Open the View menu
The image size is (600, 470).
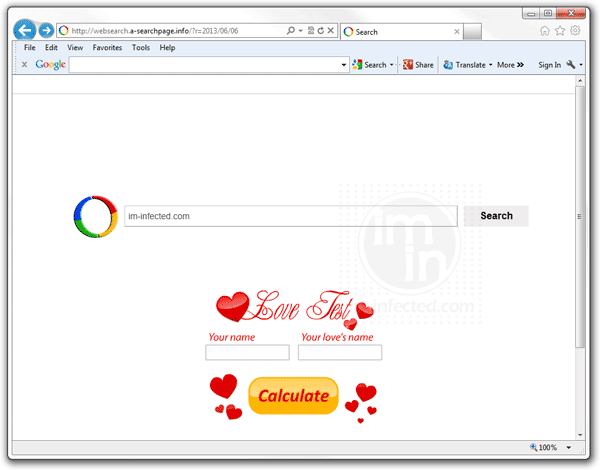75,47
